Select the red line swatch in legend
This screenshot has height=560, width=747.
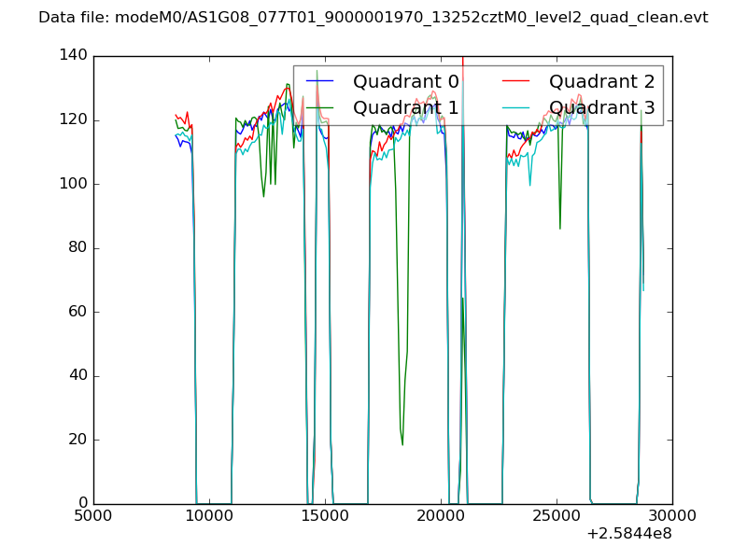point(515,82)
